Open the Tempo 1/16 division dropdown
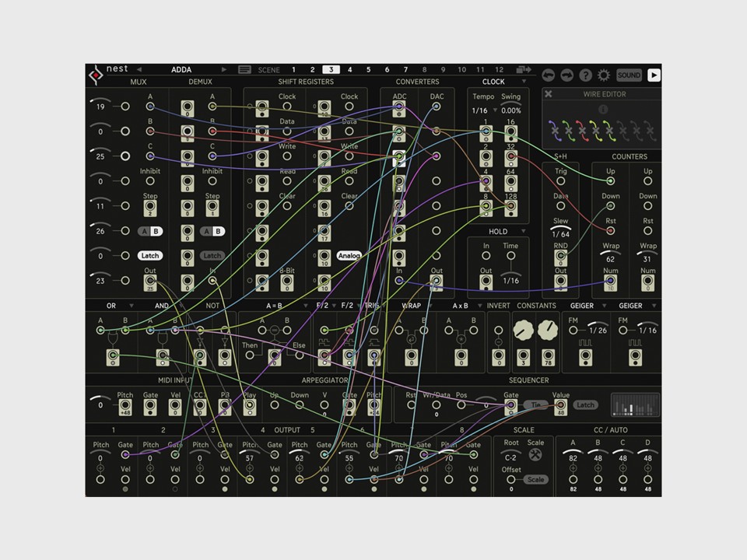Image resolution: width=747 pixels, height=560 pixels. click(x=495, y=110)
